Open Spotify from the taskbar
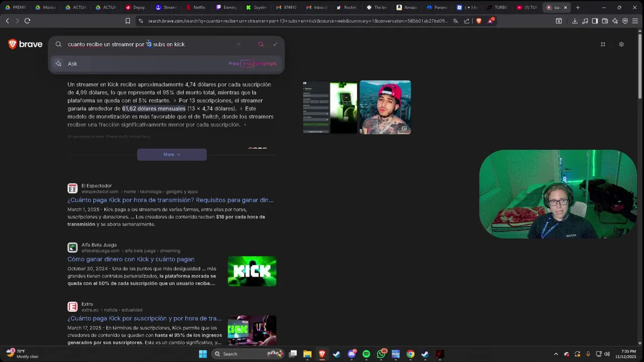Viewport: 644px width, 362px height. pyautogui.click(x=366, y=354)
